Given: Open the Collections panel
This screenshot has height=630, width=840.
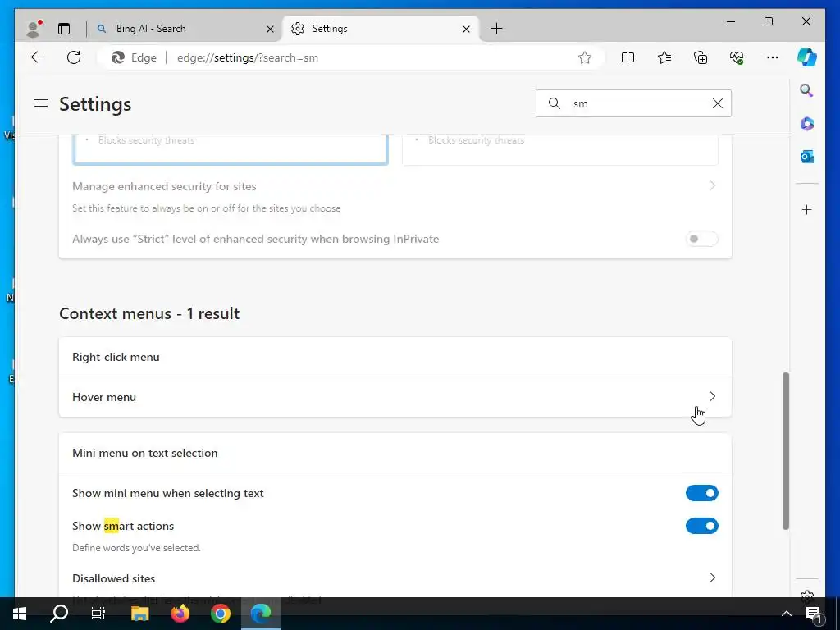Looking at the screenshot, I should (701, 57).
